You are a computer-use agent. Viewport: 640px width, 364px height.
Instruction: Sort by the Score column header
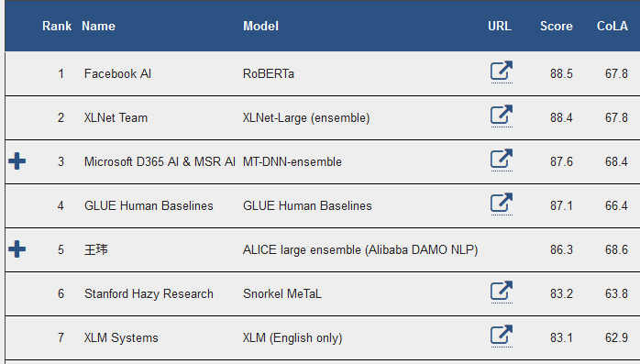[x=557, y=26]
